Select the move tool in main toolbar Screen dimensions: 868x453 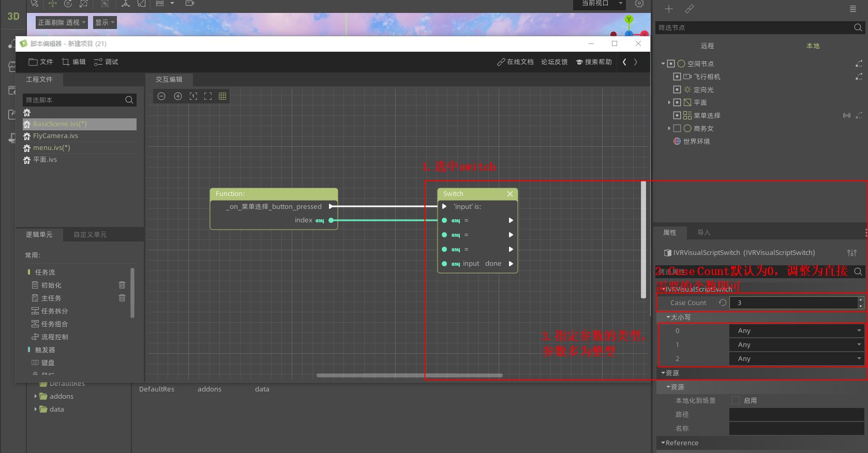tap(53, 4)
